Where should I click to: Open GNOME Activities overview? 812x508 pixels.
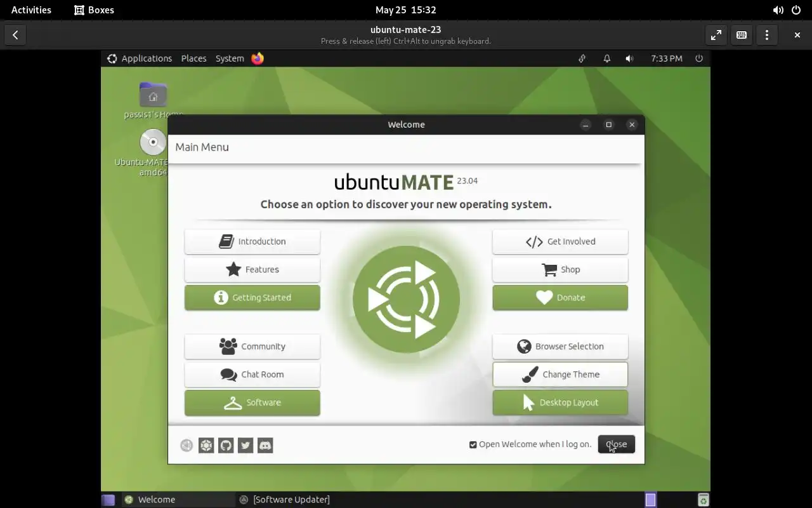31,10
